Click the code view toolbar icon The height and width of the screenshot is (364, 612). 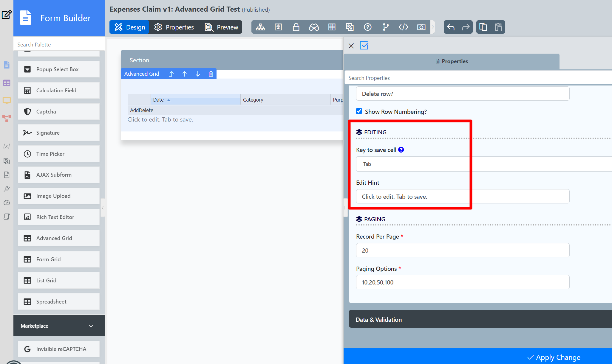point(403,27)
